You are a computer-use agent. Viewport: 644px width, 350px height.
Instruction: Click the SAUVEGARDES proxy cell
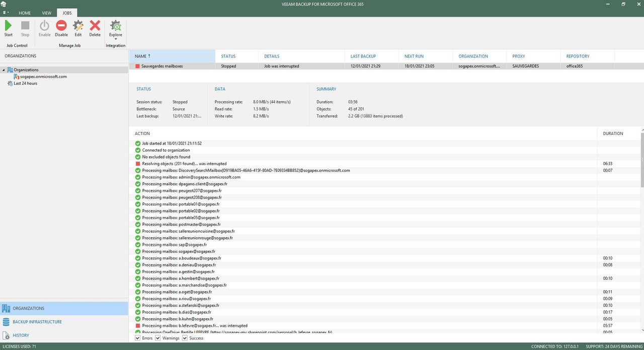[x=526, y=66]
